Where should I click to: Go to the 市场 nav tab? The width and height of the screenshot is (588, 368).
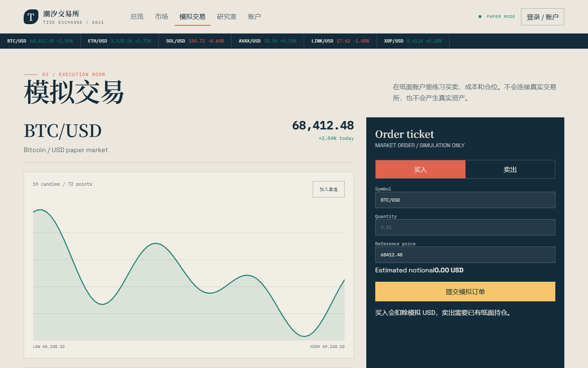point(161,17)
